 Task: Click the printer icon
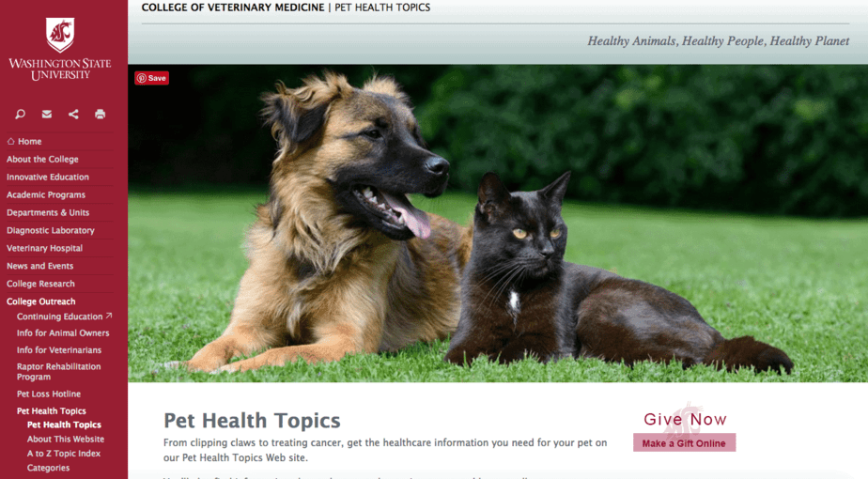(x=100, y=114)
